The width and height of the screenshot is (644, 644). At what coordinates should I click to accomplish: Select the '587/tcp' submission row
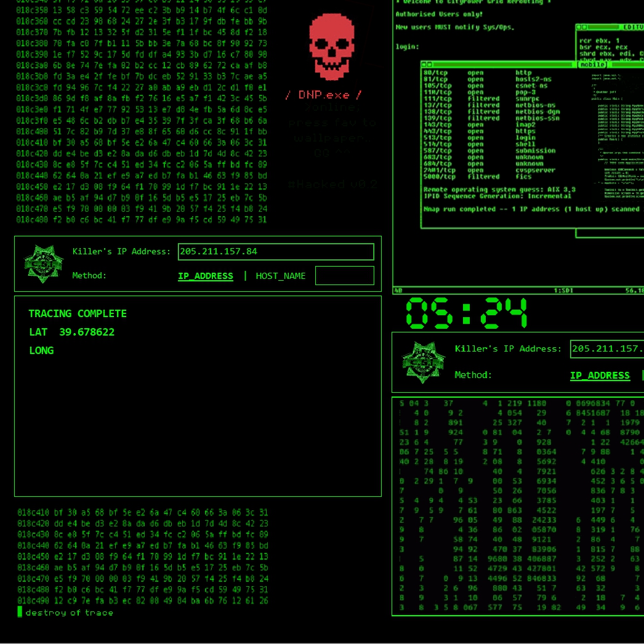(489, 151)
